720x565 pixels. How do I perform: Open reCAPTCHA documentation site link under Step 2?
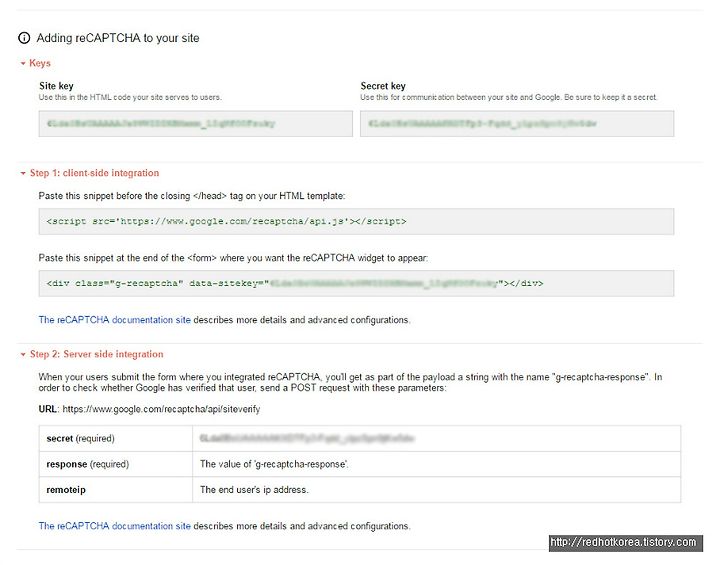[x=114, y=526]
